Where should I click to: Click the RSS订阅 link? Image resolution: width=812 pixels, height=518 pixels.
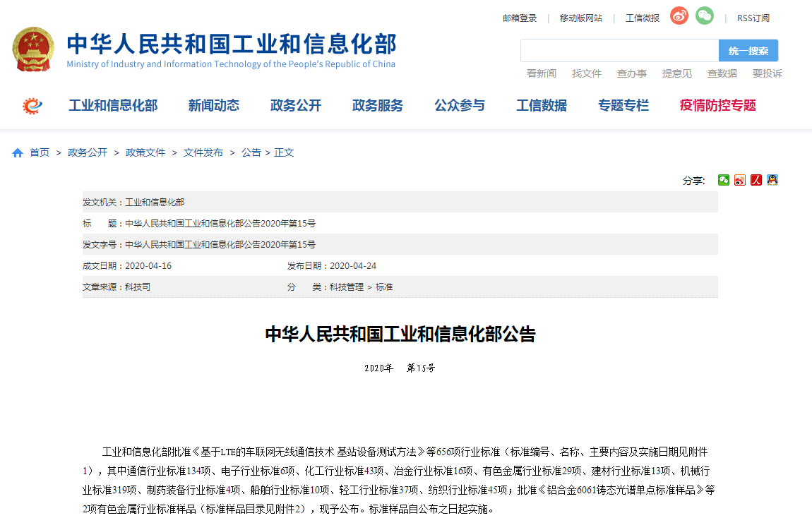(753, 18)
